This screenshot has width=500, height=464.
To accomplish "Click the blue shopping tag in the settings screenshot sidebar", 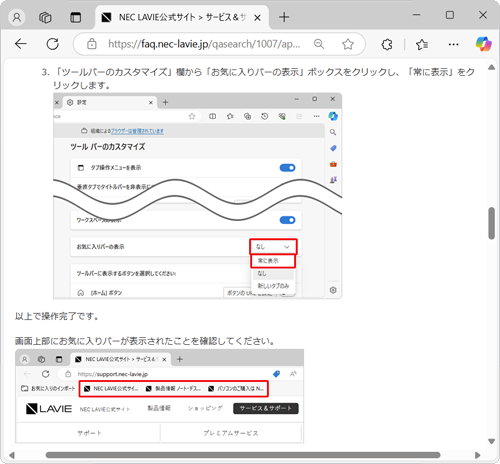I will pos(333,148).
